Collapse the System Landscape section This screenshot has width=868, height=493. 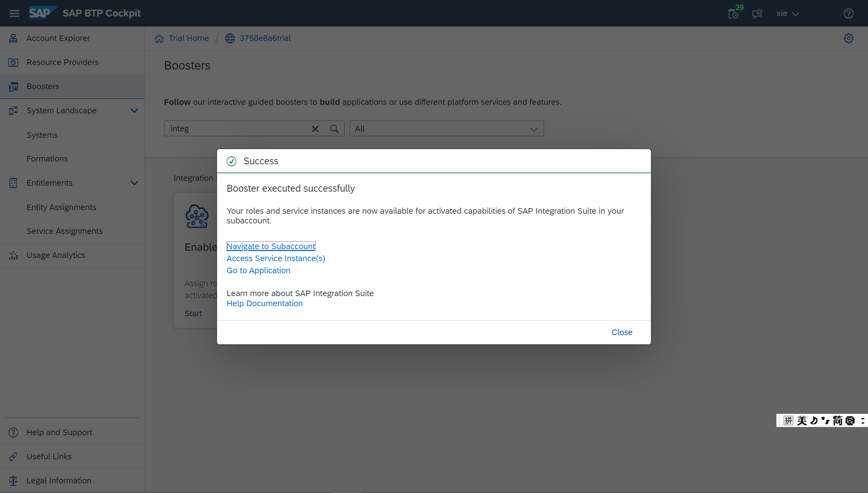click(x=134, y=111)
